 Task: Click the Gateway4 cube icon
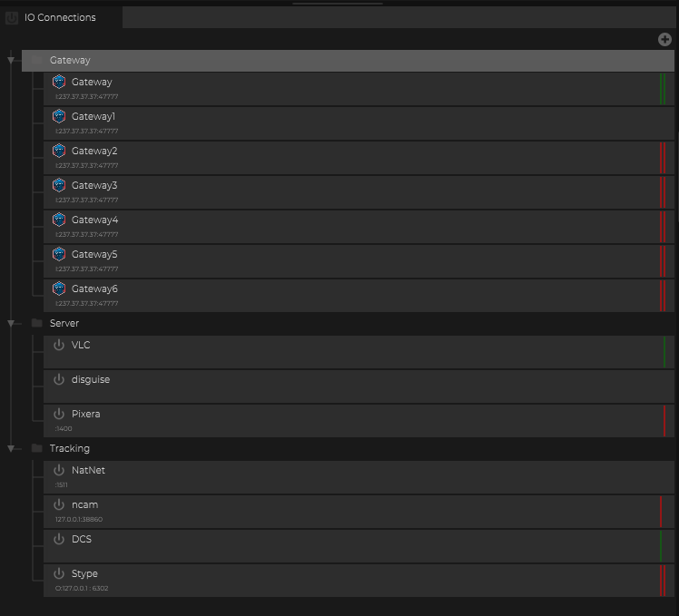[x=59, y=220]
